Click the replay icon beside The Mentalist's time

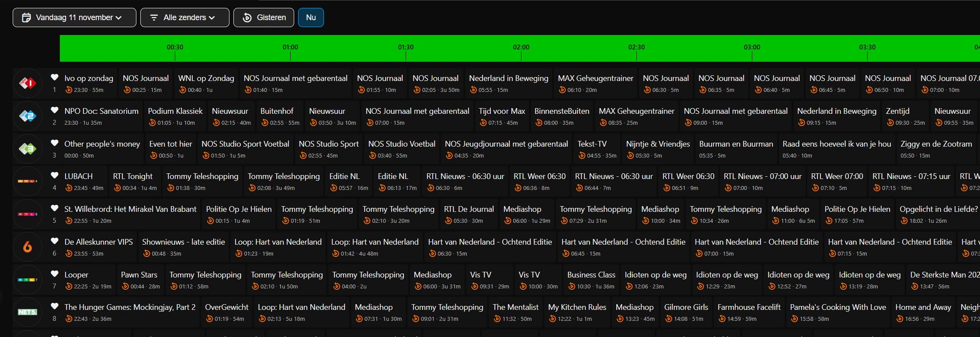click(x=497, y=319)
